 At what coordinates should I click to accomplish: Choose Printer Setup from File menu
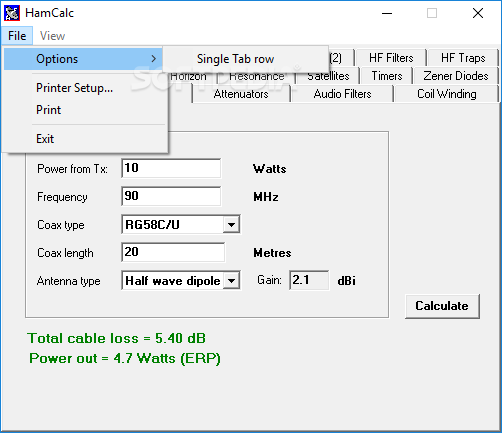click(74, 88)
